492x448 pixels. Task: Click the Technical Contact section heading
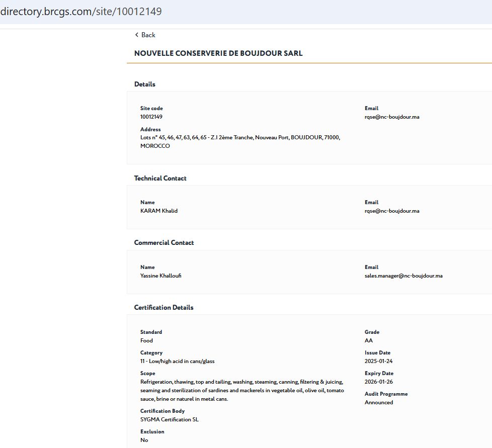tap(160, 178)
